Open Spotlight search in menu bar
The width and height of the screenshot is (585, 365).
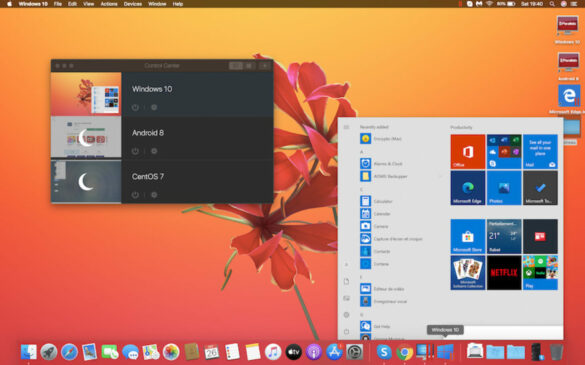pos(552,4)
